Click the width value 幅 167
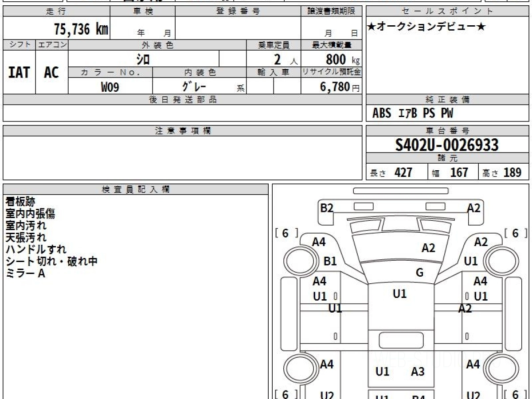532x399 pixels. (450, 172)
